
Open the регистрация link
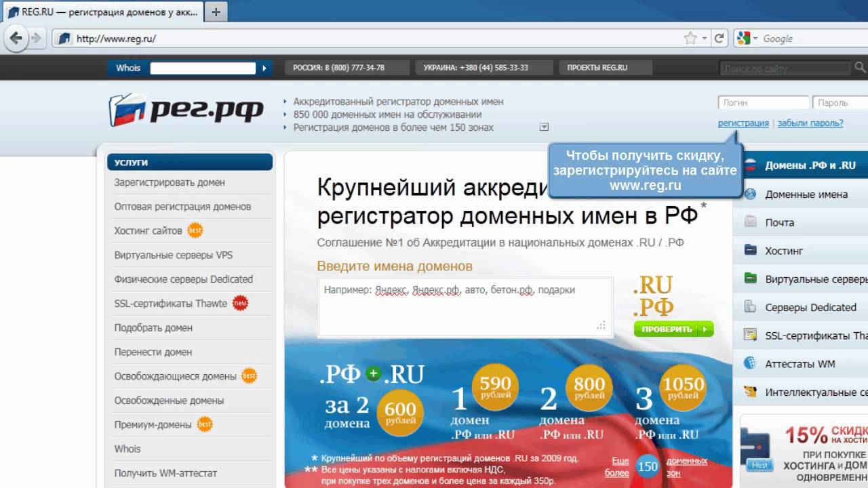[743, 123]
